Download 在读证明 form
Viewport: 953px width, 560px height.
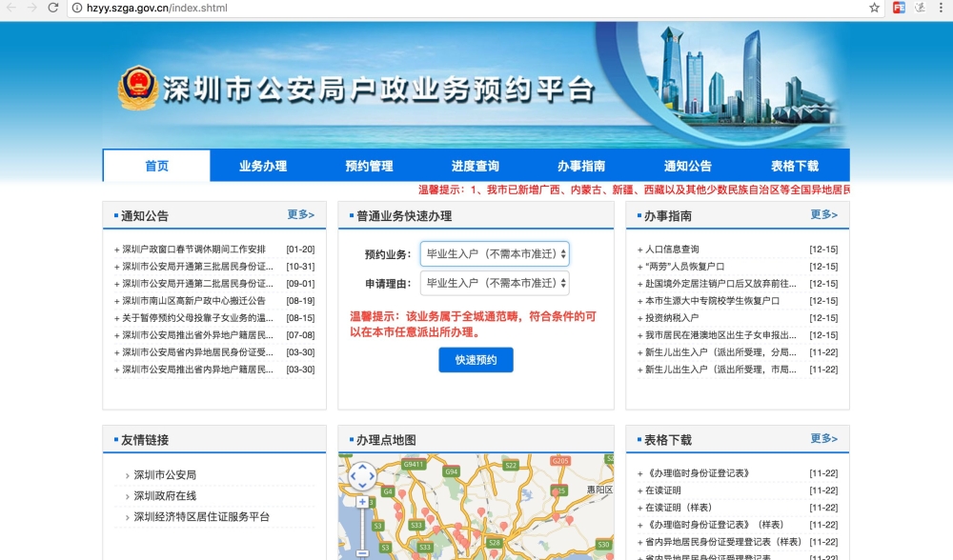click(x=663, y=490)
